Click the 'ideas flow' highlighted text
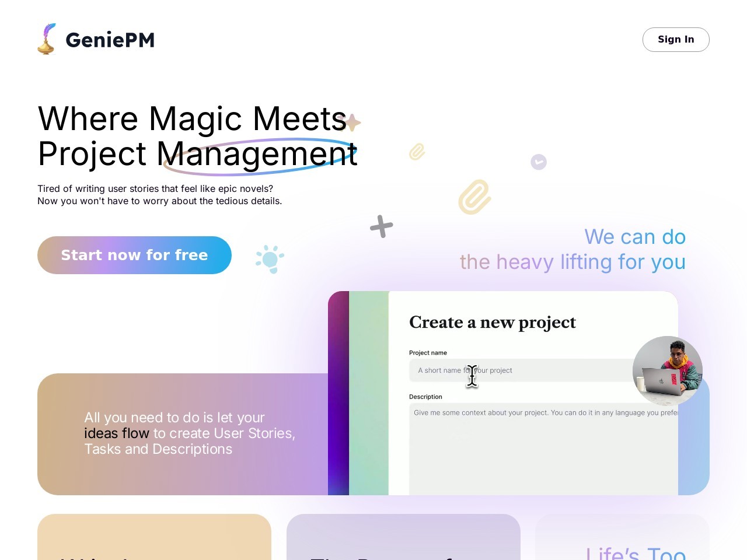747x560 pixels. 117,433
